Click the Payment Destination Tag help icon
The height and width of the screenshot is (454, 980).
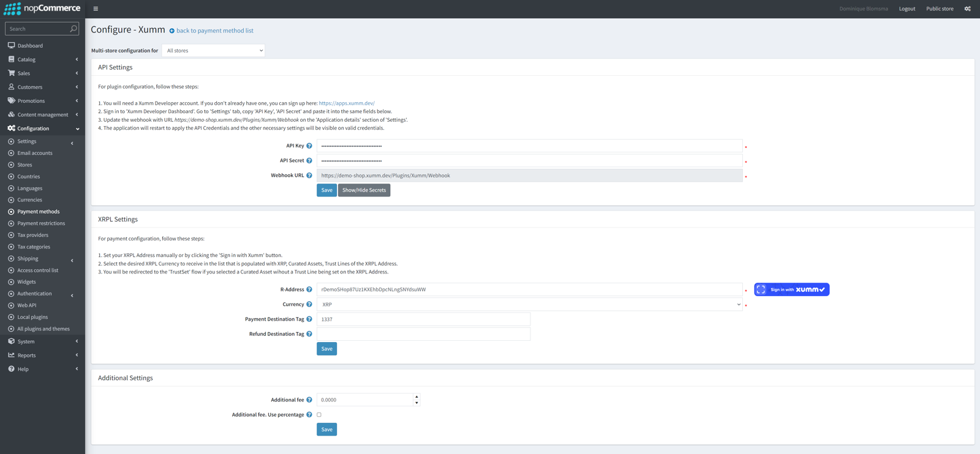tap(309, 319)
